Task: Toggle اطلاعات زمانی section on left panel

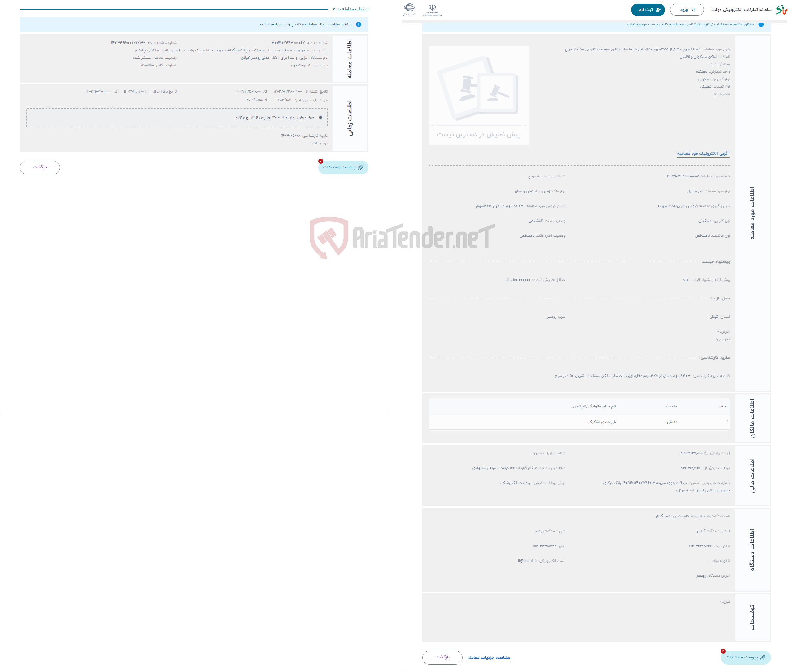Action: click(x=355, y=116)
